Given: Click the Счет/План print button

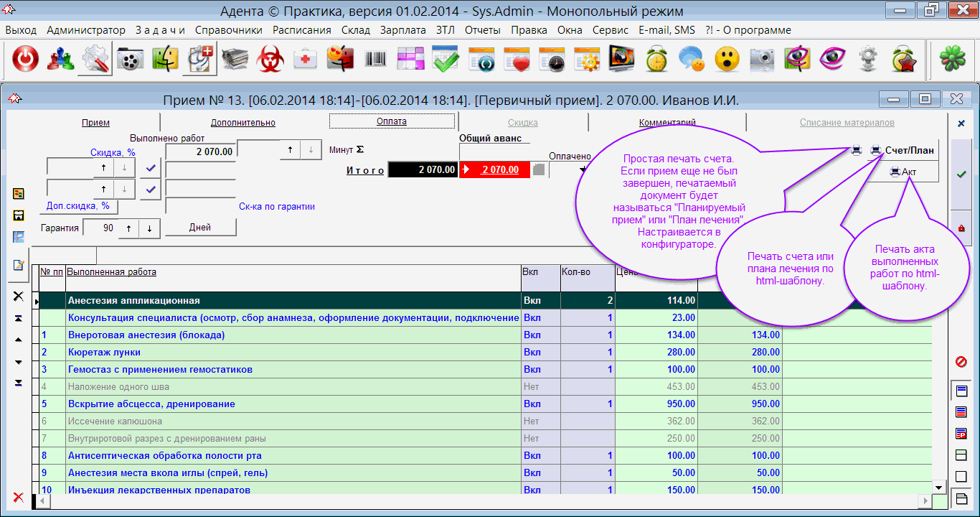Looking at the screenshot, I should click(902, 151).
